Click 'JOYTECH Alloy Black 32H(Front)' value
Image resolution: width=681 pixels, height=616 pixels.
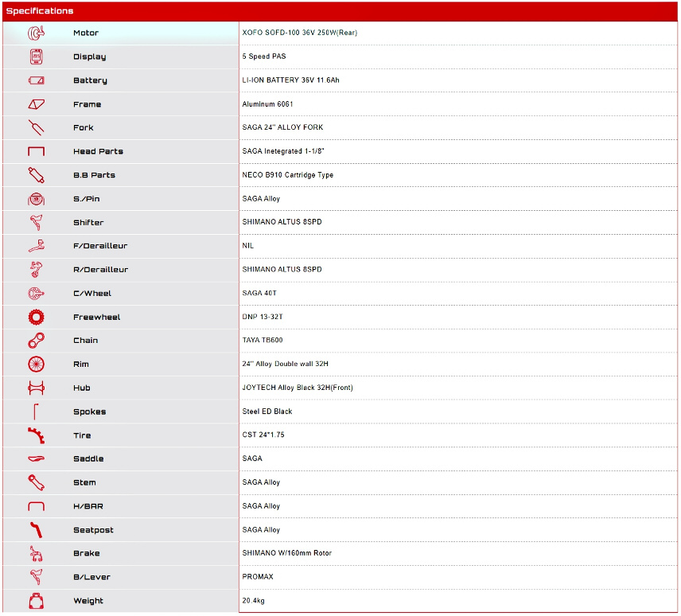pyautogui.click(x=298, y=388)
